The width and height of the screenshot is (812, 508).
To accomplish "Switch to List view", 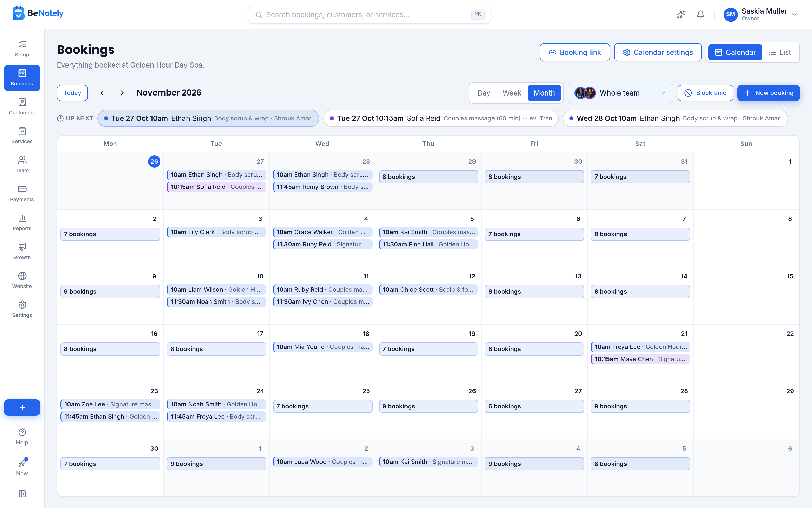I will [780, 52].
